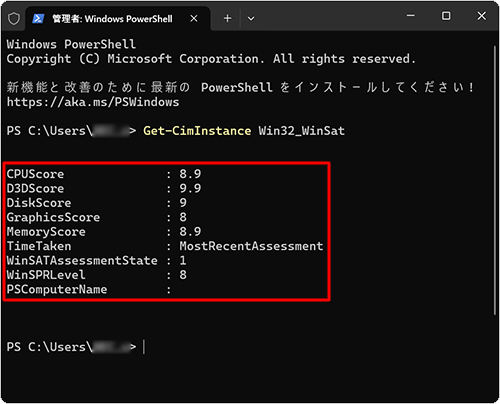Click the Copyright (C) Microsoft Corporation line
500x404 pixels.
click(x=211, y=59)
